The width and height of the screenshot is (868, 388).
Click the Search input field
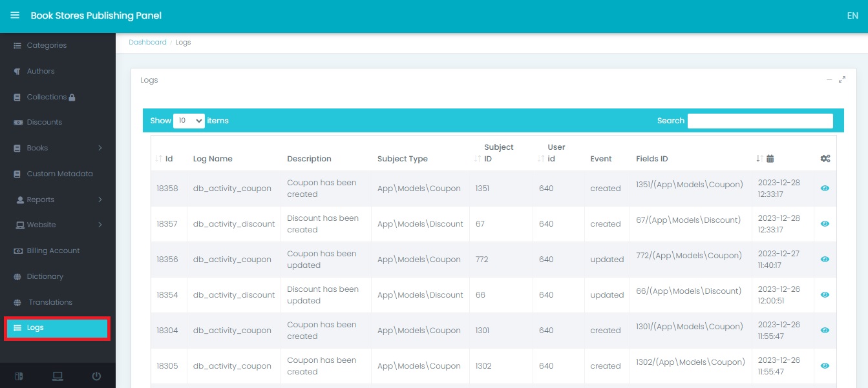click(x=760, y=121)
